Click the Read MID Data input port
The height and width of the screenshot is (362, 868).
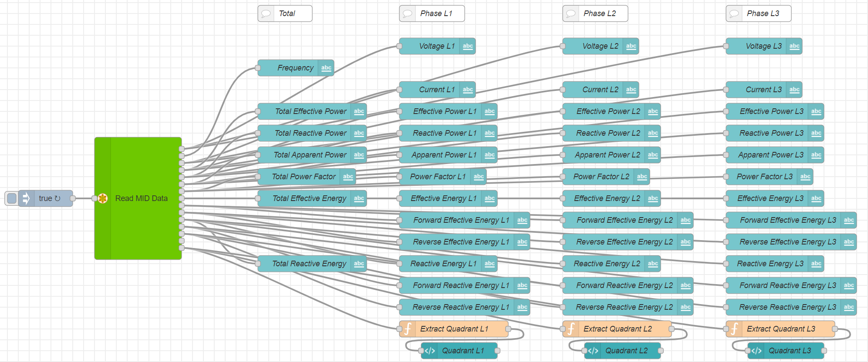[95, 198]
